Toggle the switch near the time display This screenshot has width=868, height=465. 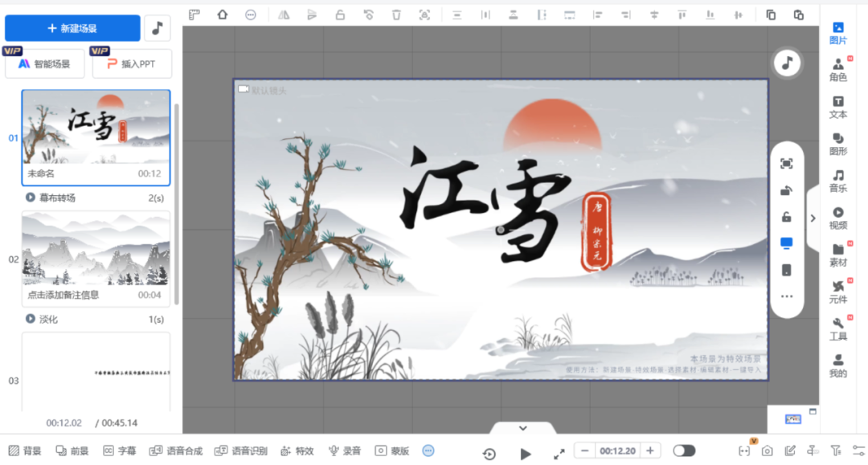pyautogui.click(x=684, y=451)
